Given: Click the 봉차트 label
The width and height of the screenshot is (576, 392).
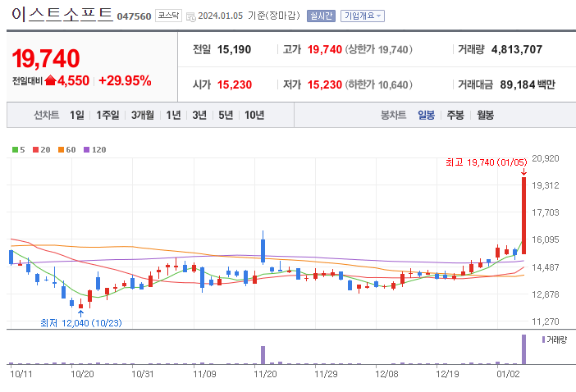Looking at the screenshot, I should tap(393, 116).
